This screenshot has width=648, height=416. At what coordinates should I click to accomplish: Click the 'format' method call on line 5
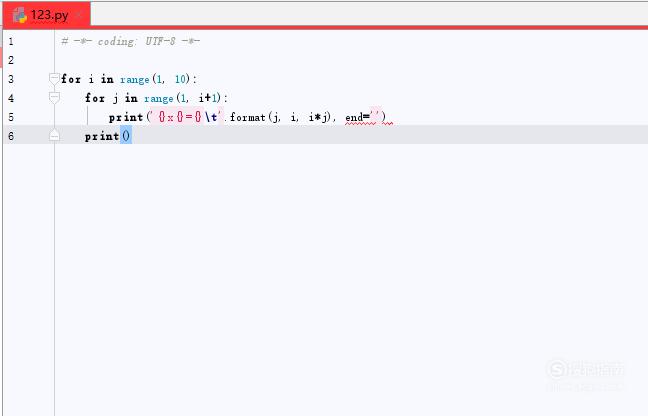tap(247, 117)
